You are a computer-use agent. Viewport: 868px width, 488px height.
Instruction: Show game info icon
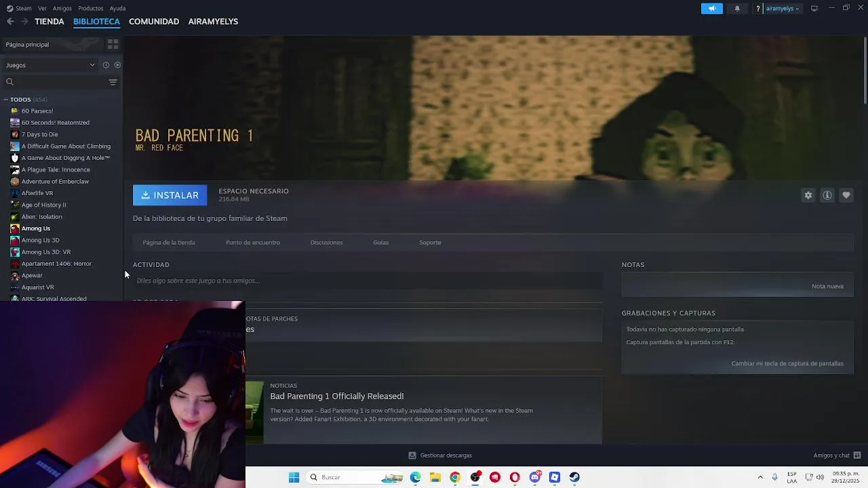827,195
